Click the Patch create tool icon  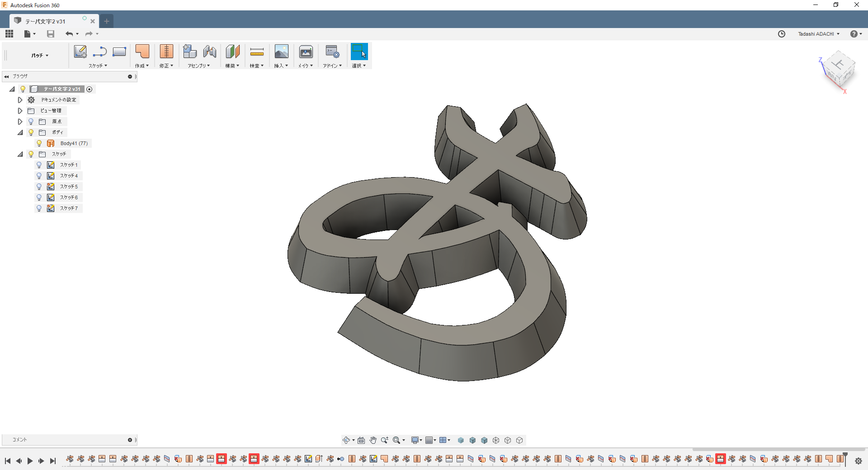tap(142, 52)
